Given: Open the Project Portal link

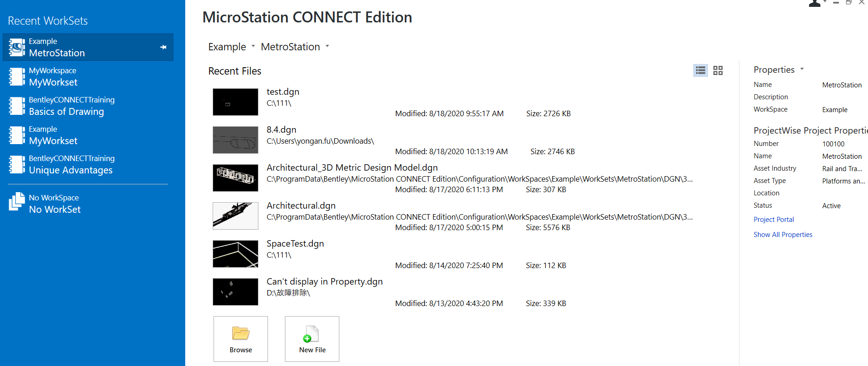Looking at the screenshot, I should click(773, 220).
